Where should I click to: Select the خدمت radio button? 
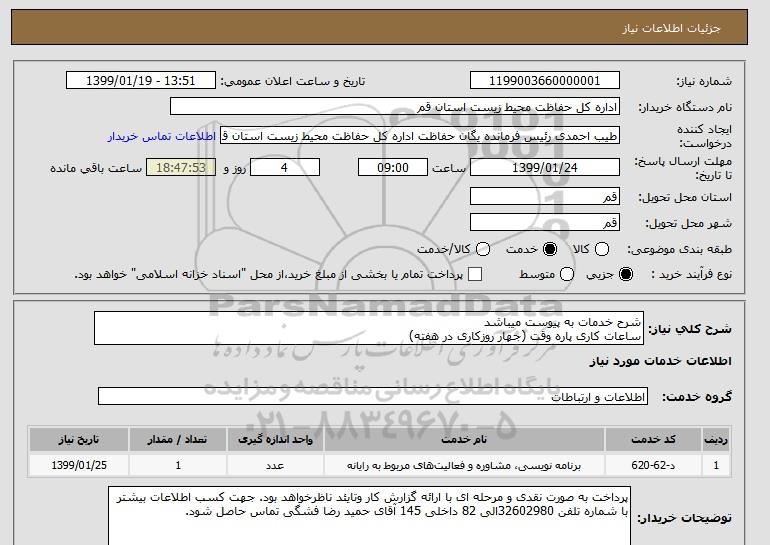(x=550, y=249)
